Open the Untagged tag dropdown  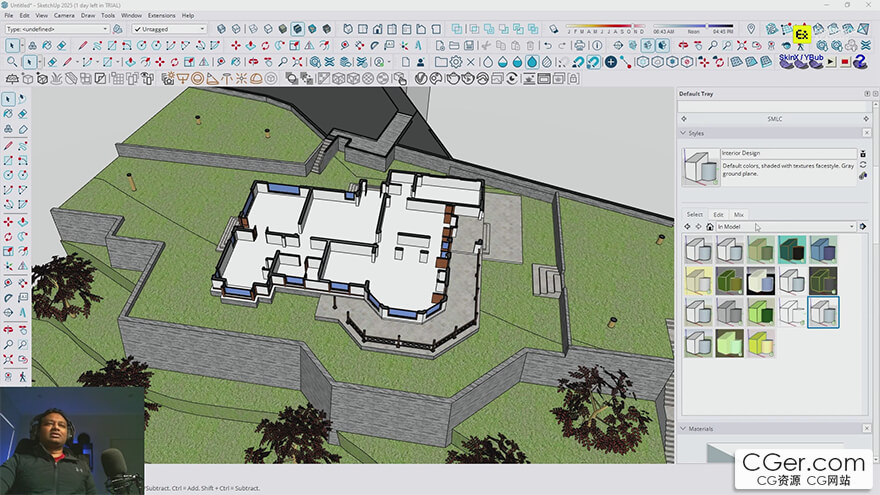(x=169, y=29)
